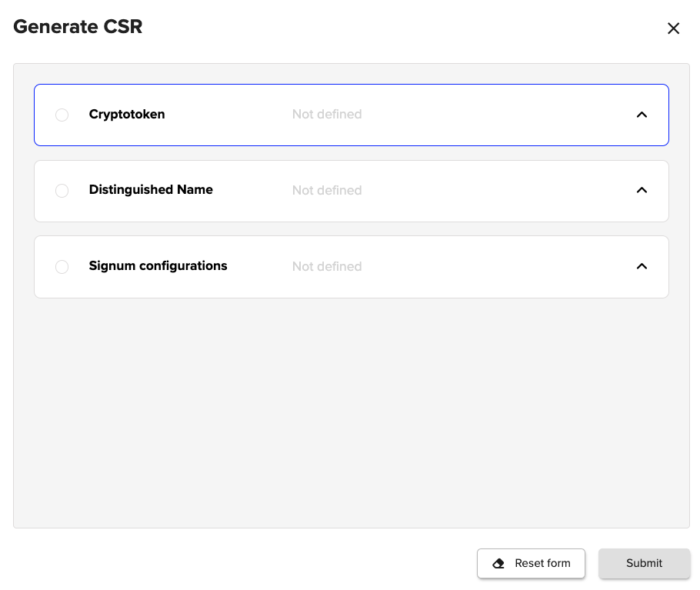Click the Reset form text label
Screen dimensions: 700x590
coord(542,563)
